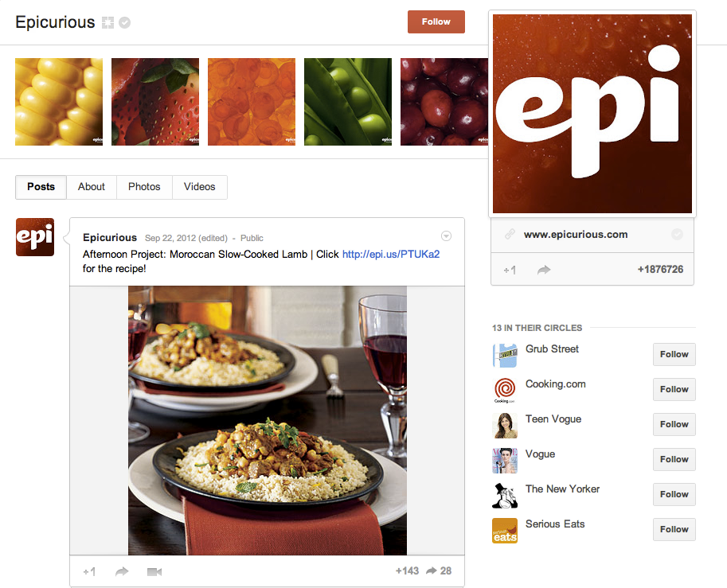Viewport: 727px width, 588px height.
Task: Click the +1 icon under the lamb post
Action: (89, 572)
